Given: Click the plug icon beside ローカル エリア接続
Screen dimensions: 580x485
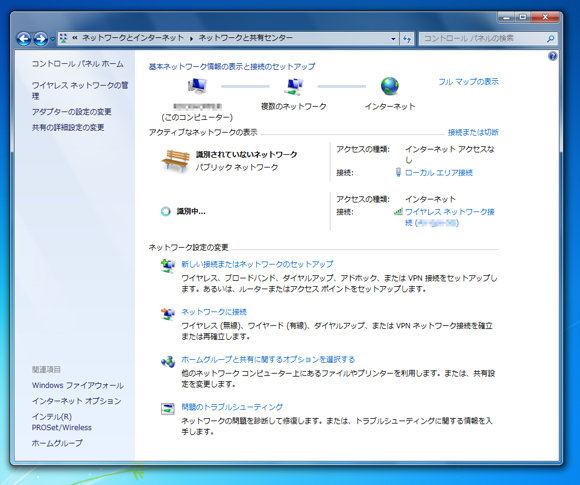Looking at the screenshot, I should [x=398, y=172].
